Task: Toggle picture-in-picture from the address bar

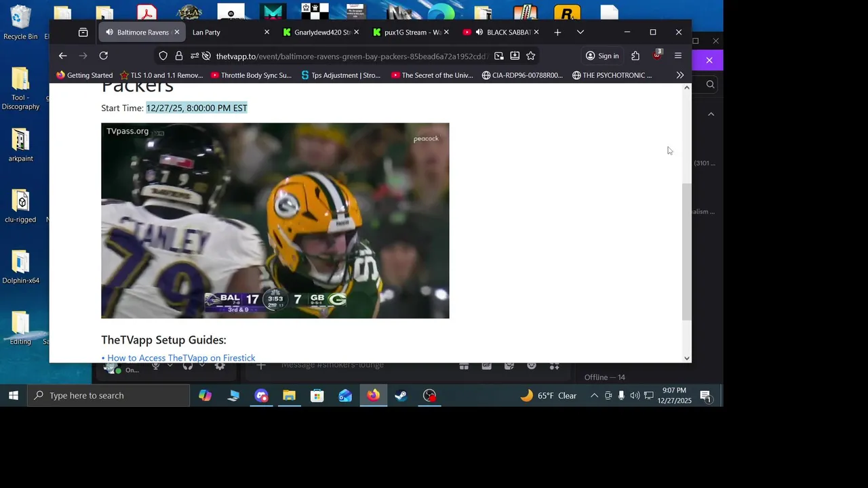Action: pyautogui.click(x=499, y=56)
